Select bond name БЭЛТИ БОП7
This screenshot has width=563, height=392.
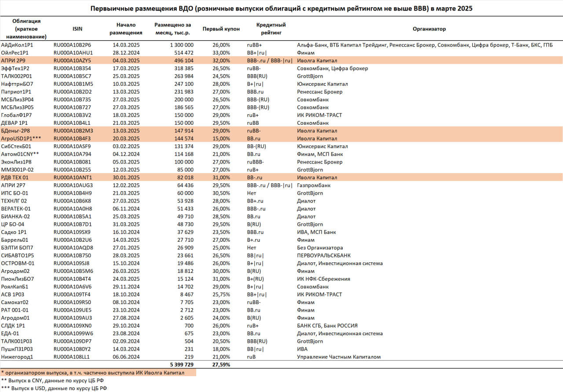tap(17, 248)
